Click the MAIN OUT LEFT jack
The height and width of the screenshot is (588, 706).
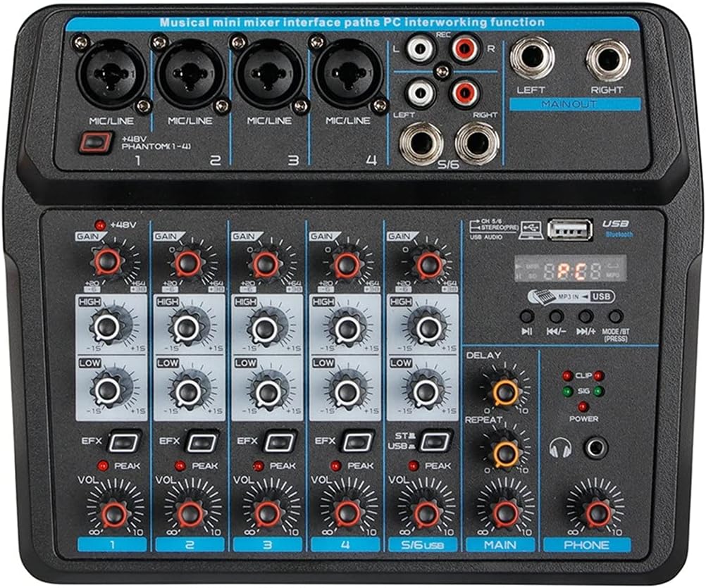[x=532, y=58]
